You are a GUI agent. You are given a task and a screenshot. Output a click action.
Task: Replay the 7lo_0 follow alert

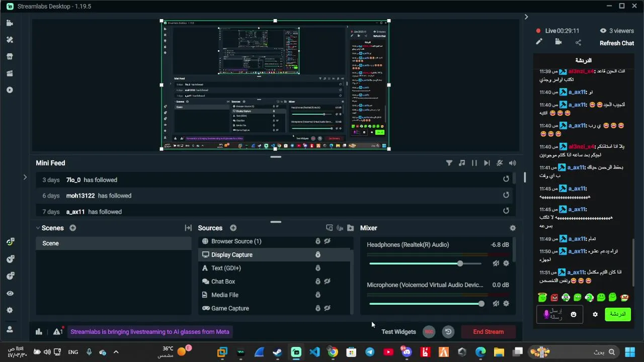506,179
